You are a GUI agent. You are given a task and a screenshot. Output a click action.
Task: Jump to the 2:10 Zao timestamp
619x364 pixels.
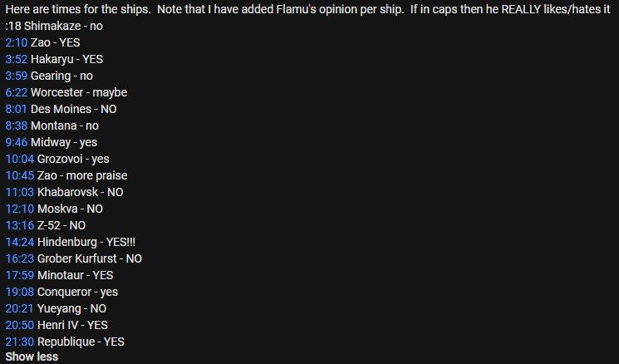coord(16,42)
